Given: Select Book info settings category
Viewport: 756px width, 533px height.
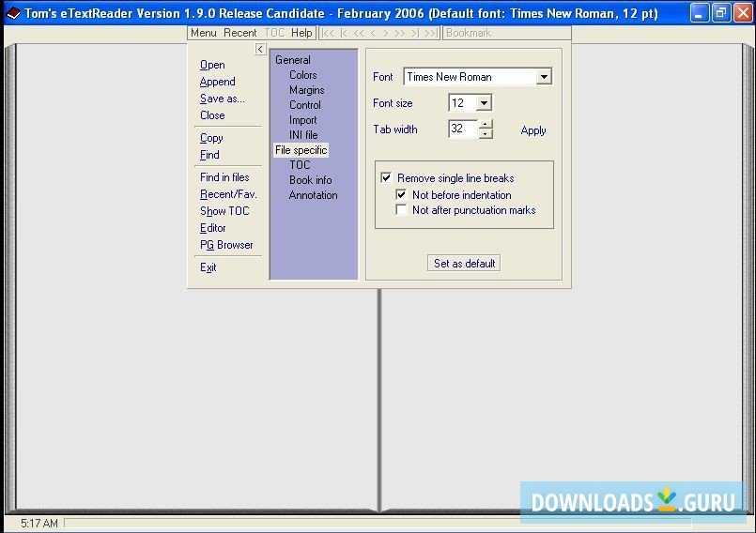Looking at the screenshot, I should pyautogui.click(x=311, y=180).
